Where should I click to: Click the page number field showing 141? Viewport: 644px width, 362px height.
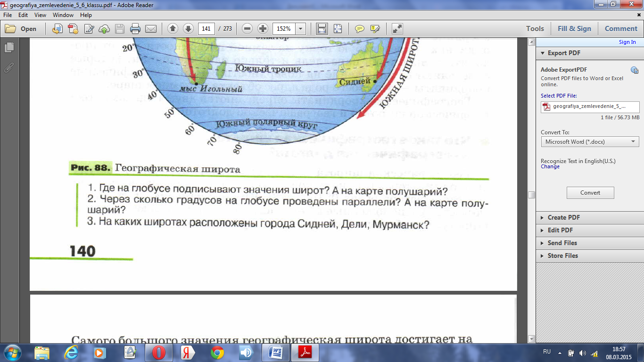click(x=206, y=29)
